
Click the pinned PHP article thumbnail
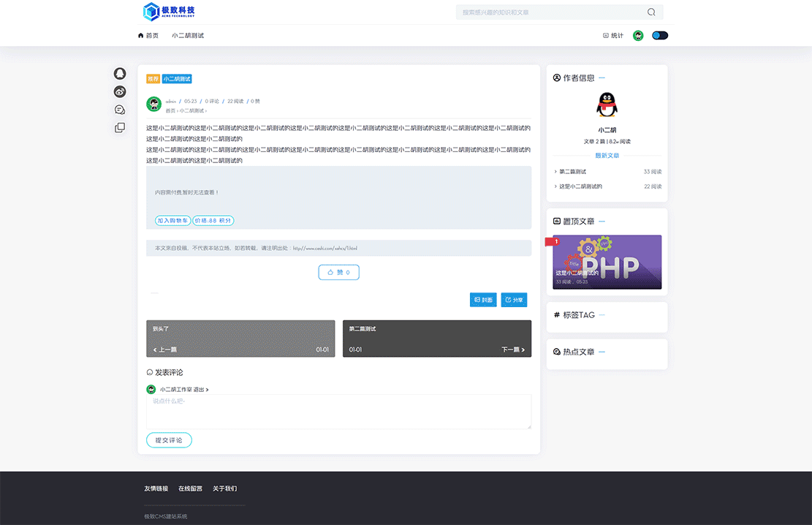point(607,261)
